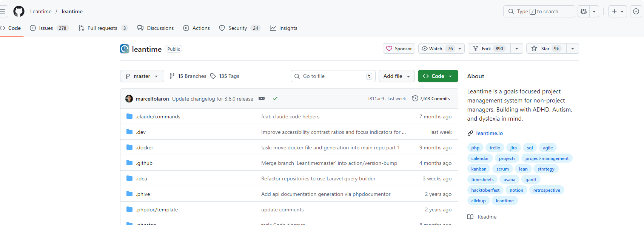The height and width of the screenshot is (225, 644).
Task: Select the php topic tag
Action: 475,148
